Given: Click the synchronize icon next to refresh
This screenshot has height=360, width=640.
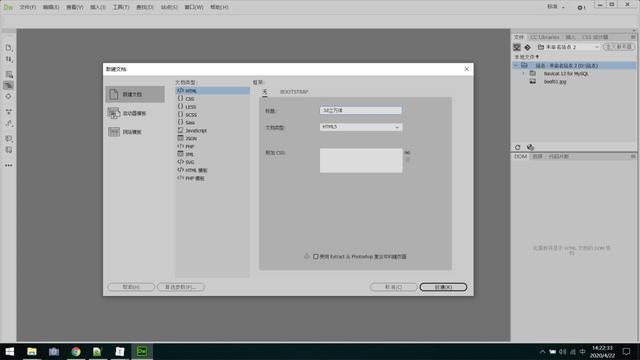Looking at the screenshot, I should pos(530,147).
